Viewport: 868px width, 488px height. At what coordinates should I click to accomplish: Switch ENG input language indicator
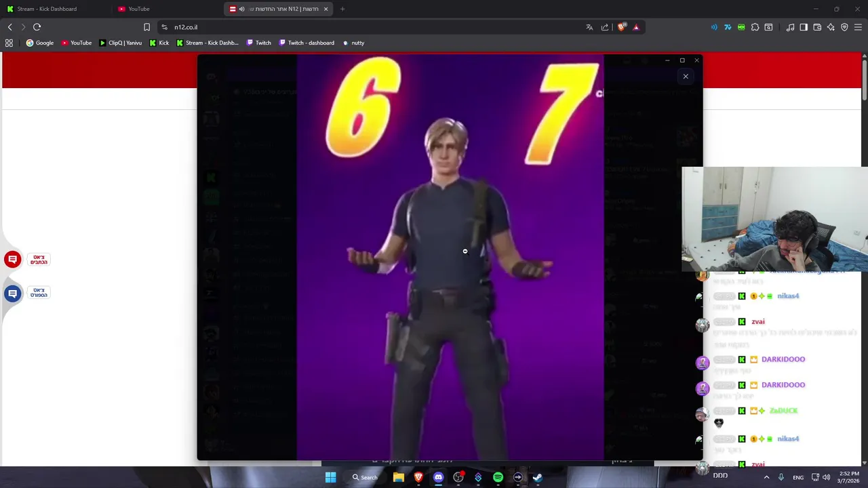coord(798,477)
